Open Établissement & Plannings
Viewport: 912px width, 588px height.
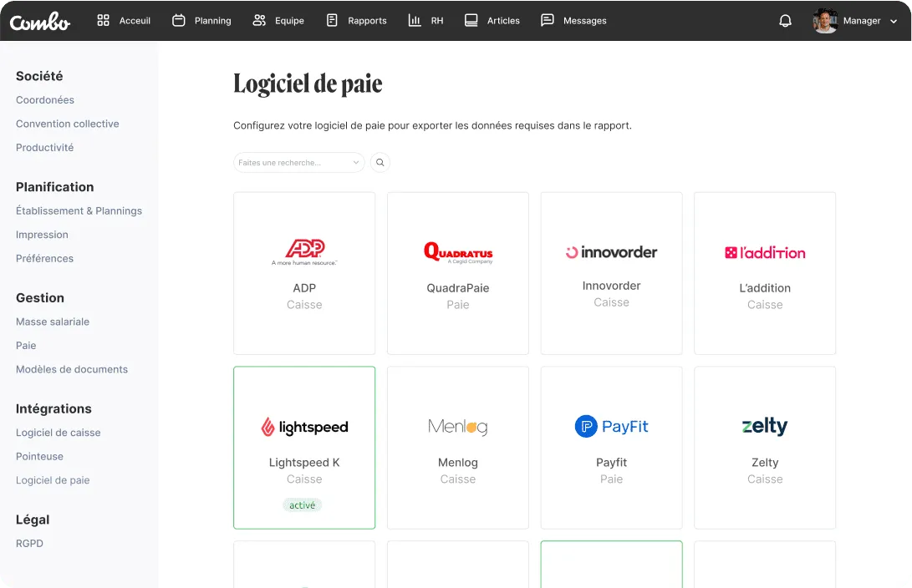pos(79,211)
